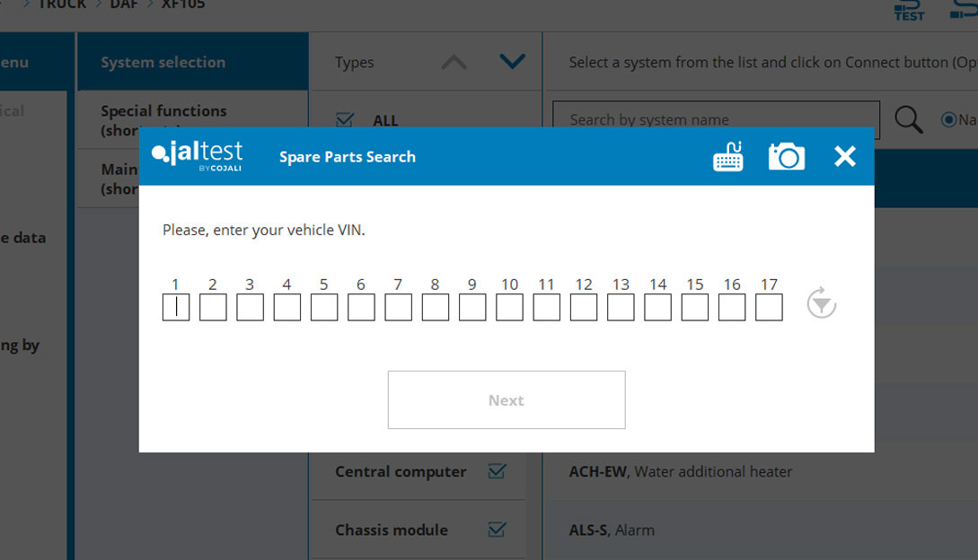Screen dimensions: 978x560
Task: Click VIN character box 1
Action: point(176,308)
